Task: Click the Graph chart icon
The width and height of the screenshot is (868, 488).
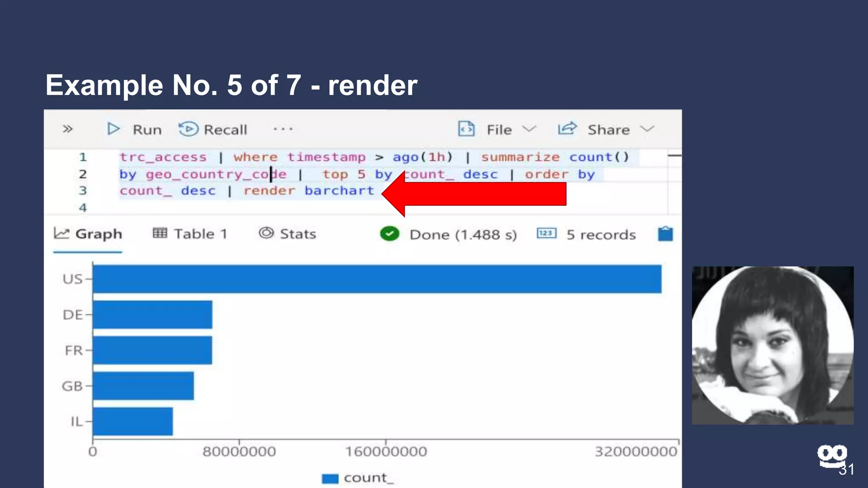Action: 61,233
